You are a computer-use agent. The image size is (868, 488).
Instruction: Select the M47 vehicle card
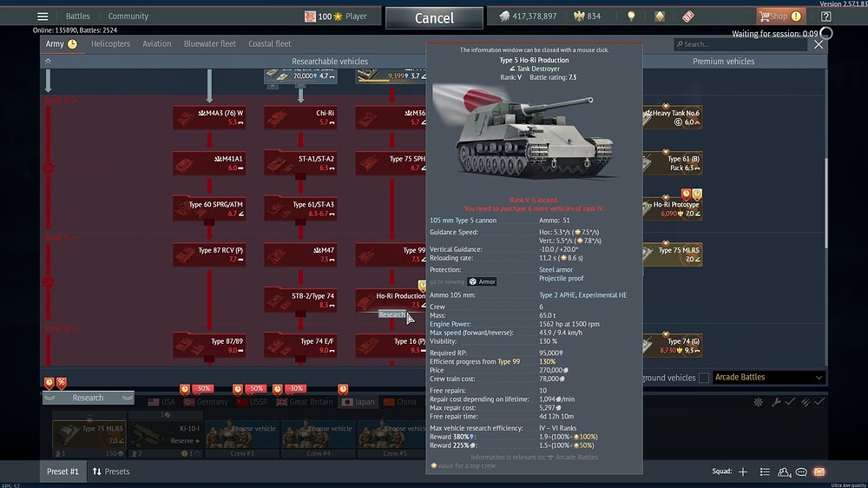coord(300,254)
